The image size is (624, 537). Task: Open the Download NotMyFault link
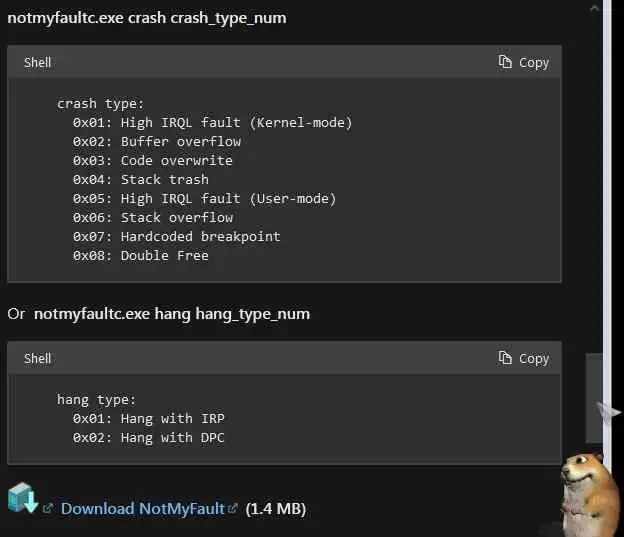pos(142,509)
